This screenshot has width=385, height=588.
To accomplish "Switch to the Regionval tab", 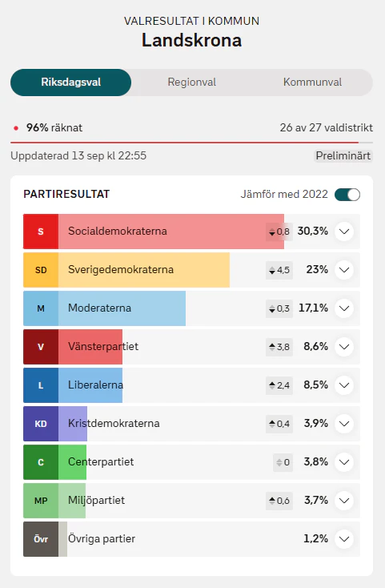I will pos(192,83).
